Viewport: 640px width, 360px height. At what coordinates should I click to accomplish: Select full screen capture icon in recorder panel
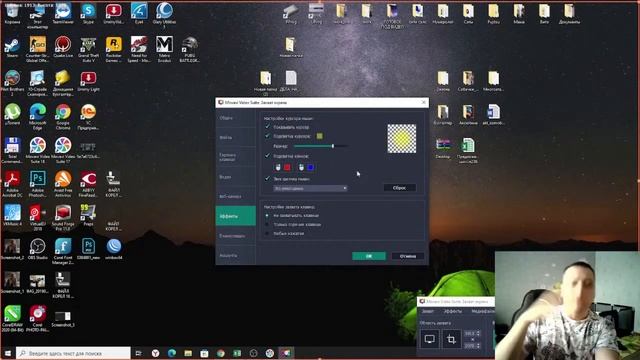430,339
